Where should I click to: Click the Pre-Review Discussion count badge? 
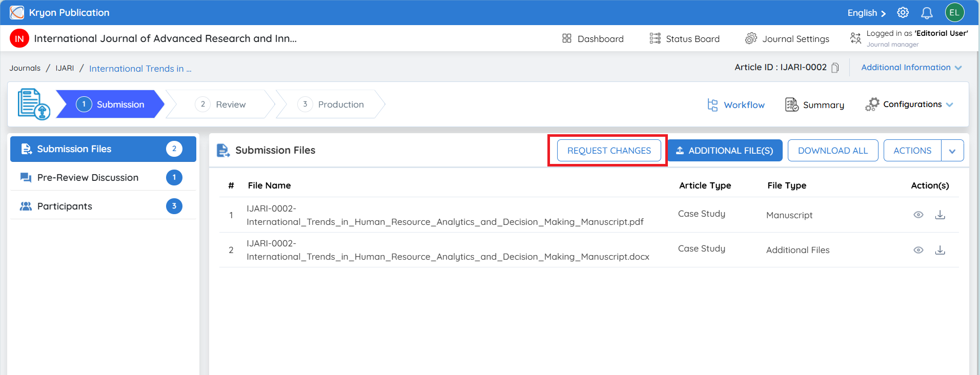pyautogui.click(x=174, y=177)
